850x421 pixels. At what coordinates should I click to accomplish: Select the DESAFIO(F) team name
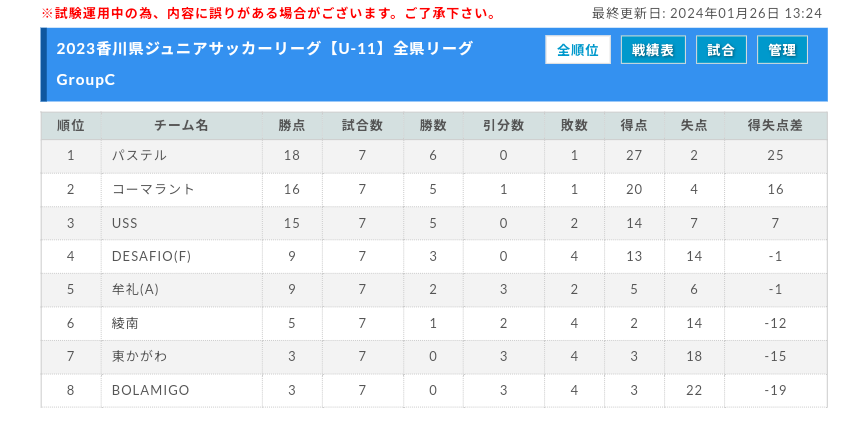tap(151, 256)
